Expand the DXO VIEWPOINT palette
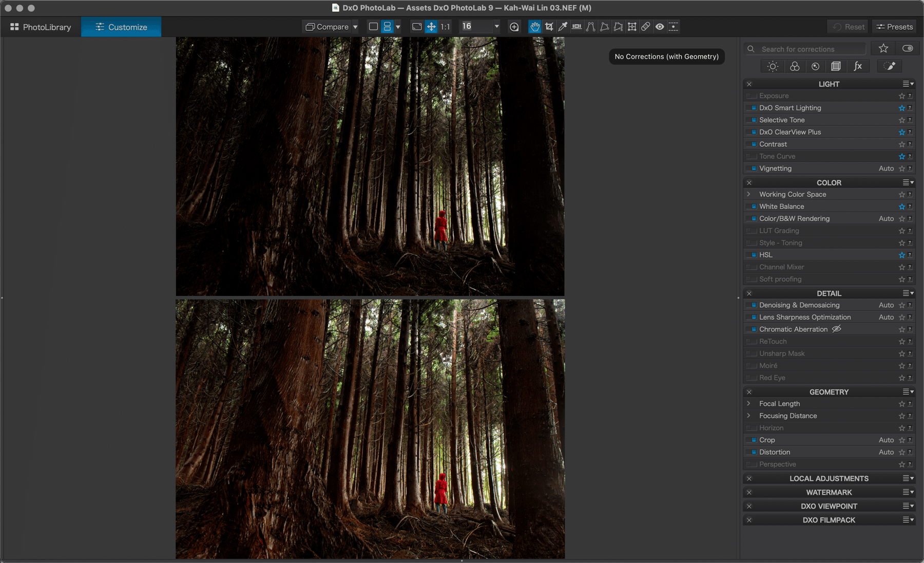924x563 pixels. 829,506
